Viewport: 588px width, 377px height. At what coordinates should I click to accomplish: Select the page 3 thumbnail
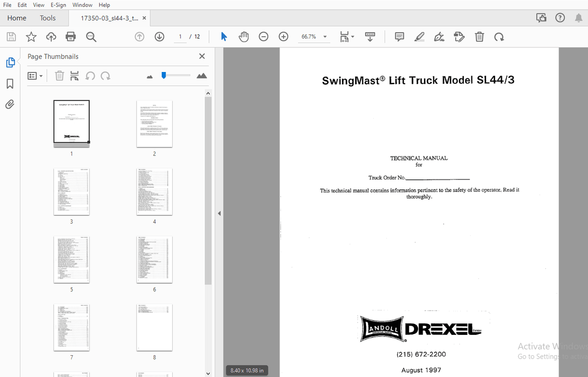click(x=72, y=191)
